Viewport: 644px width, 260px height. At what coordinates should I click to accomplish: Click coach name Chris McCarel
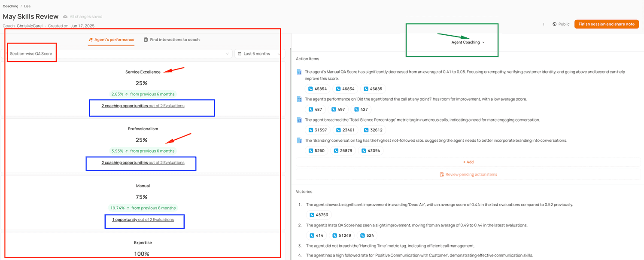click(x=30, y=26)
